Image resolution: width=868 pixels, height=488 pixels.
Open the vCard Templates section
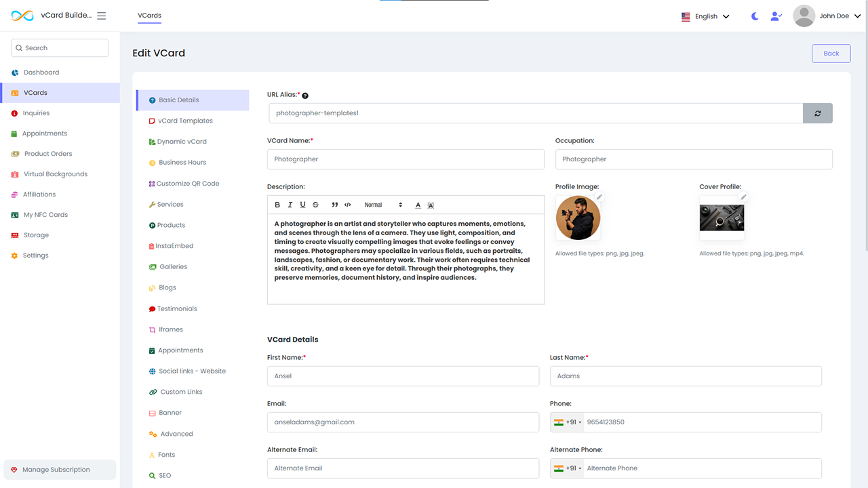(185, 121)
